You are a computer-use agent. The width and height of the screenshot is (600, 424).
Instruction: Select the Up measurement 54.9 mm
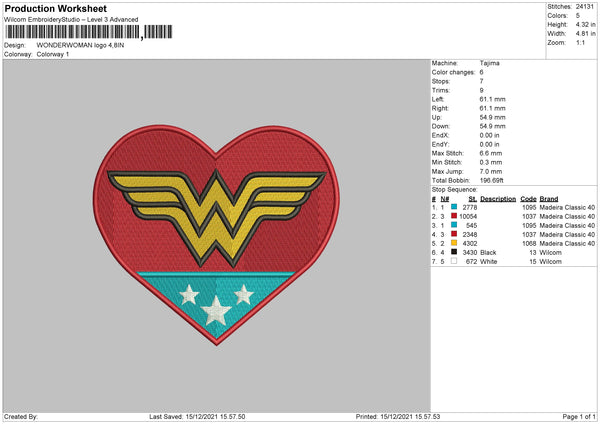(492, 117)
